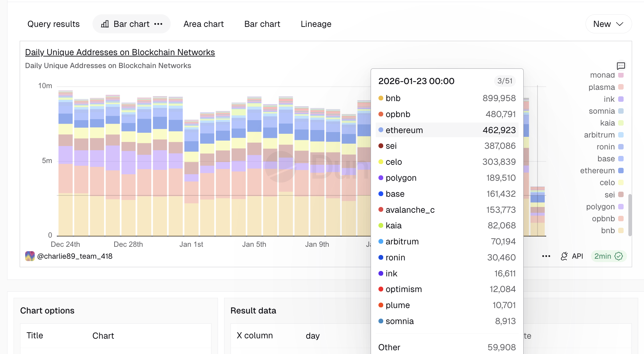The height and width of the screenshot is (354, 644).
Task: Select the ethereum row in tooltip
Action: (x=446, y=130)
